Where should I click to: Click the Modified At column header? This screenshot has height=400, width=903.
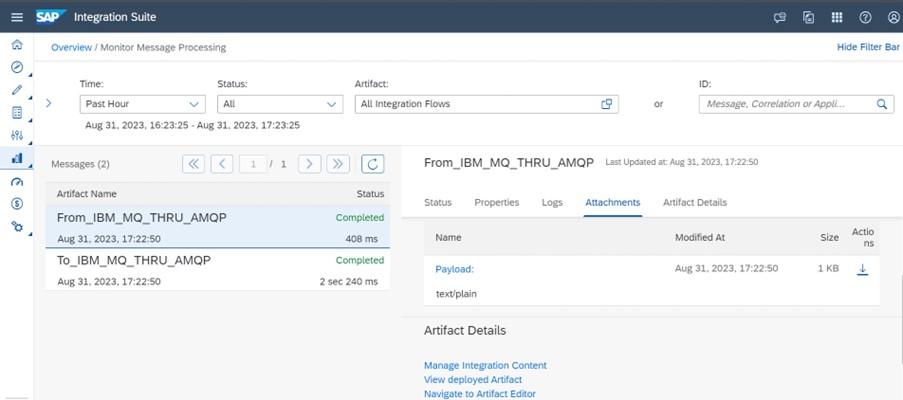pyautogui.click(x=700, y=237)
